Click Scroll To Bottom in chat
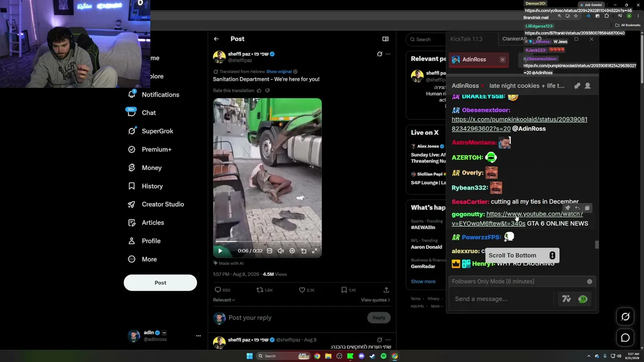The height and width of the screenshot is (362, 644). (x=522, y=255)
